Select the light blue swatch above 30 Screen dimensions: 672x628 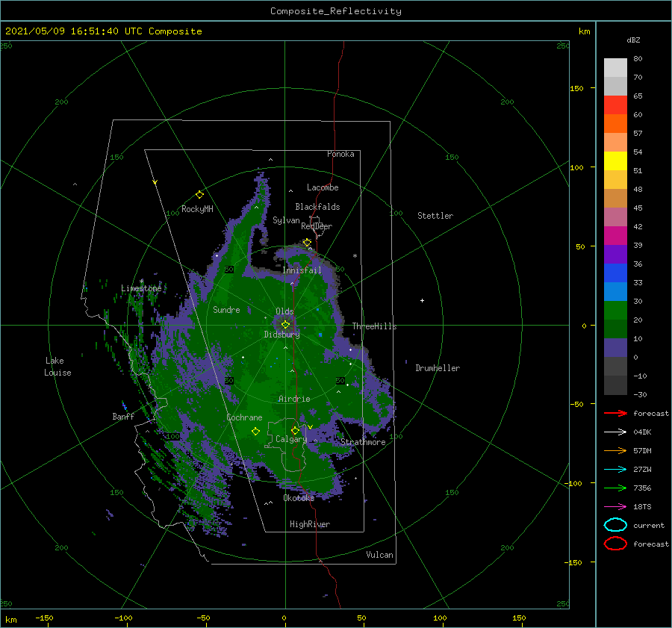point(615,291)
